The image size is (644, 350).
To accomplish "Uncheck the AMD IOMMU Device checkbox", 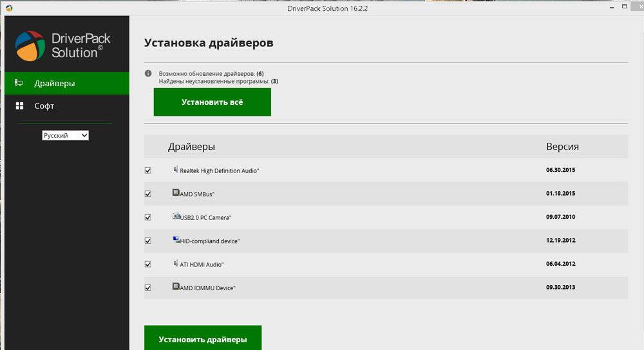I will (148, 288).
